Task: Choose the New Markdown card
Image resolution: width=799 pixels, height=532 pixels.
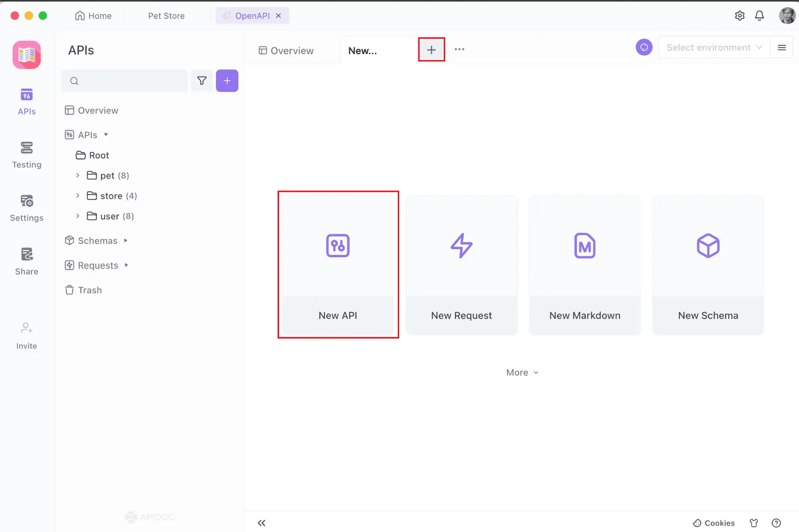Action: 585,265
